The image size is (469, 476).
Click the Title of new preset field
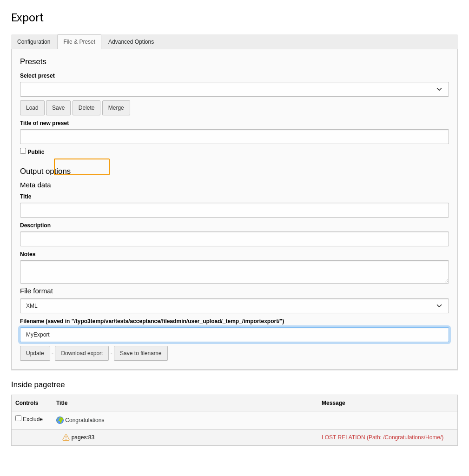pyautogui.click(x=234, y=136)
